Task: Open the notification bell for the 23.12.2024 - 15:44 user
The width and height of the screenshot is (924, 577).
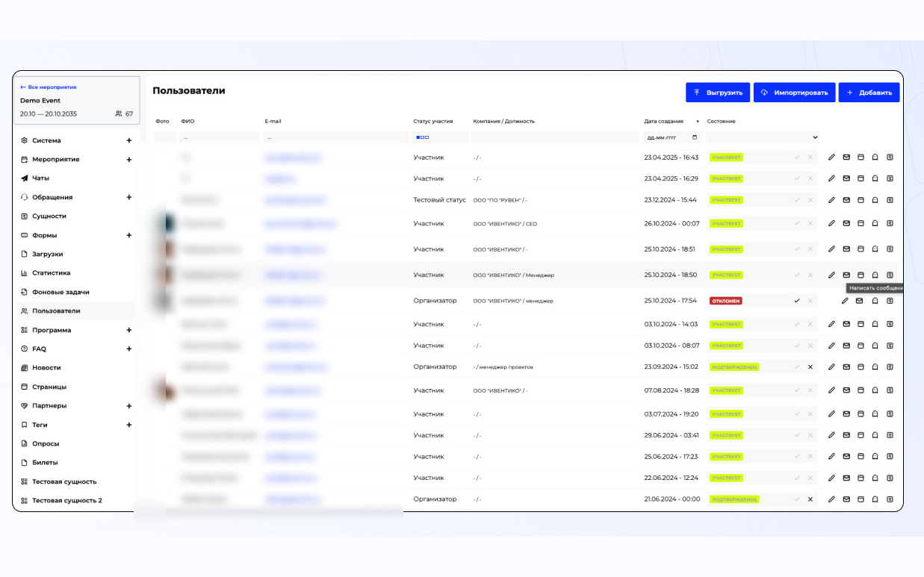Action: pos(875,200)
